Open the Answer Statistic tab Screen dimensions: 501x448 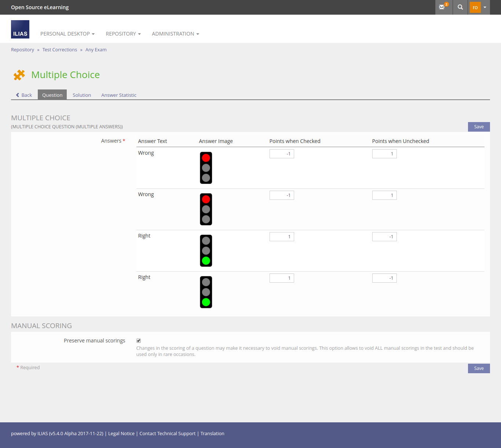(x=119, y=95)
